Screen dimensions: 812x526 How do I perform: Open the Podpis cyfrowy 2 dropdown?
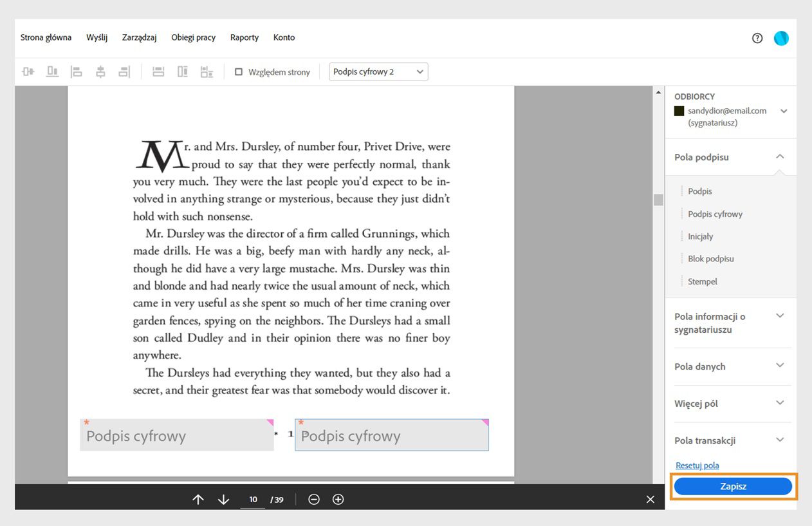(x=378, y=72)
